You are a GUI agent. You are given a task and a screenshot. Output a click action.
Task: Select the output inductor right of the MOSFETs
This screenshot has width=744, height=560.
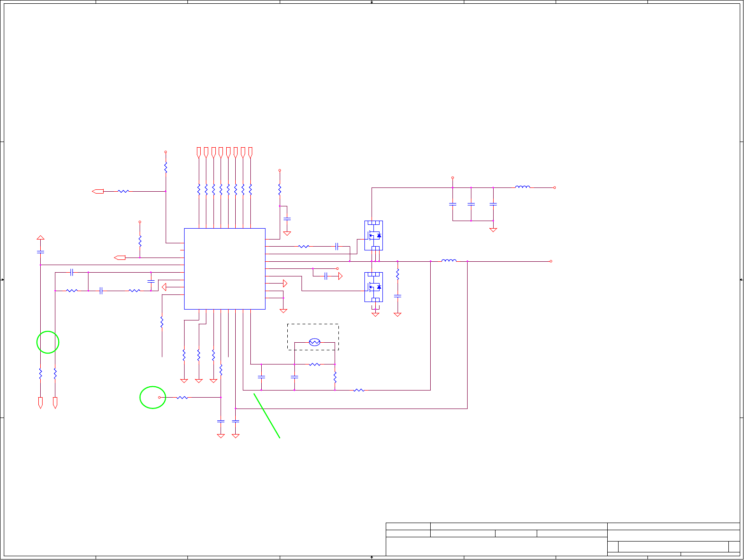point(449,260)
